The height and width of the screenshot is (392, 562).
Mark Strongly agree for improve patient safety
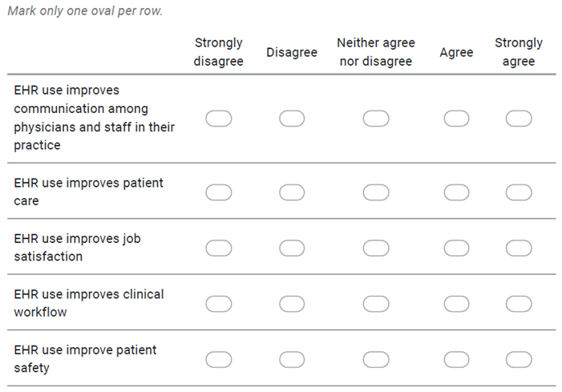tap(519, 359)
